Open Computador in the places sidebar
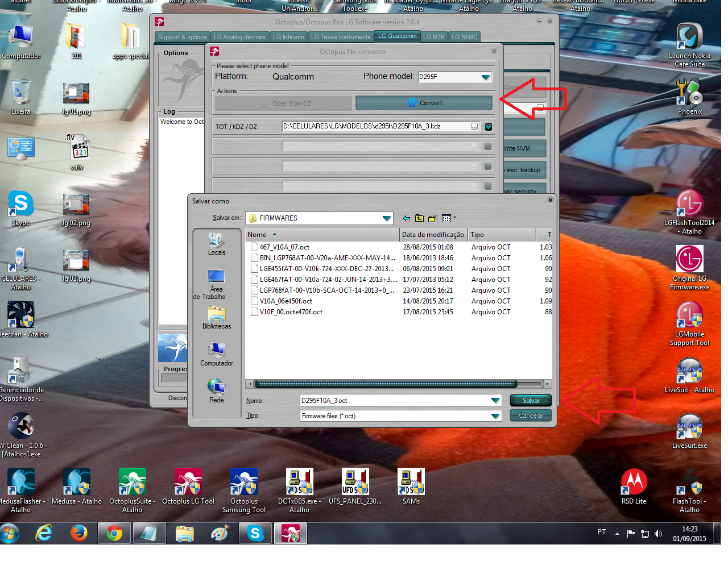Screen dimensions: 728x582 click(217, 355)
